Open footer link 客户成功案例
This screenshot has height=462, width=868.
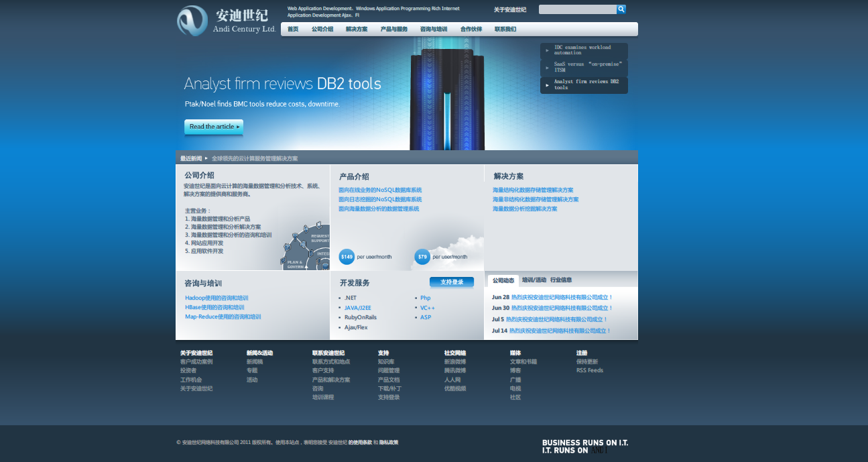click(x=196, y=361)
